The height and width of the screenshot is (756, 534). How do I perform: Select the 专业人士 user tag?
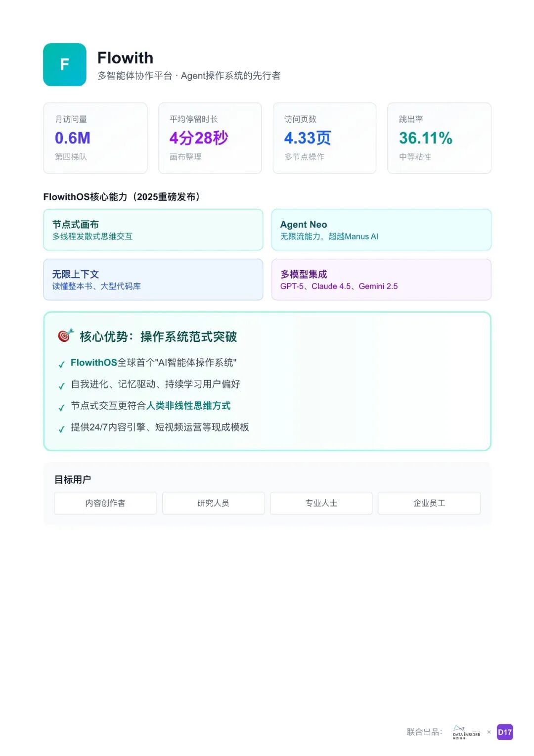[x=321, y=503]
